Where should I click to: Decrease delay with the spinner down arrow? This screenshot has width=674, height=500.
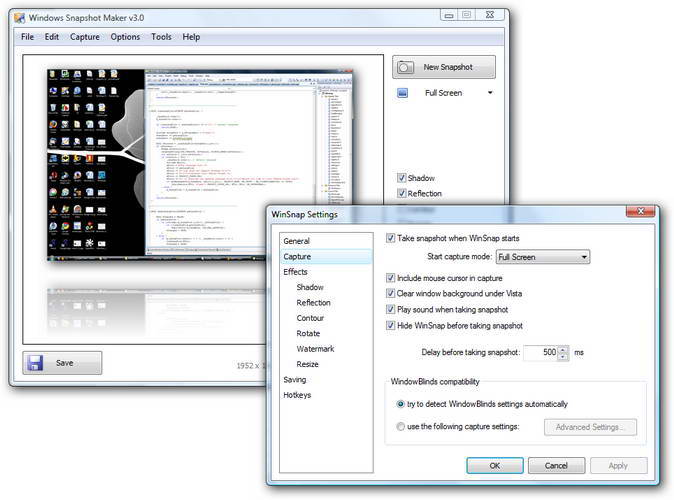pos(563,356)
